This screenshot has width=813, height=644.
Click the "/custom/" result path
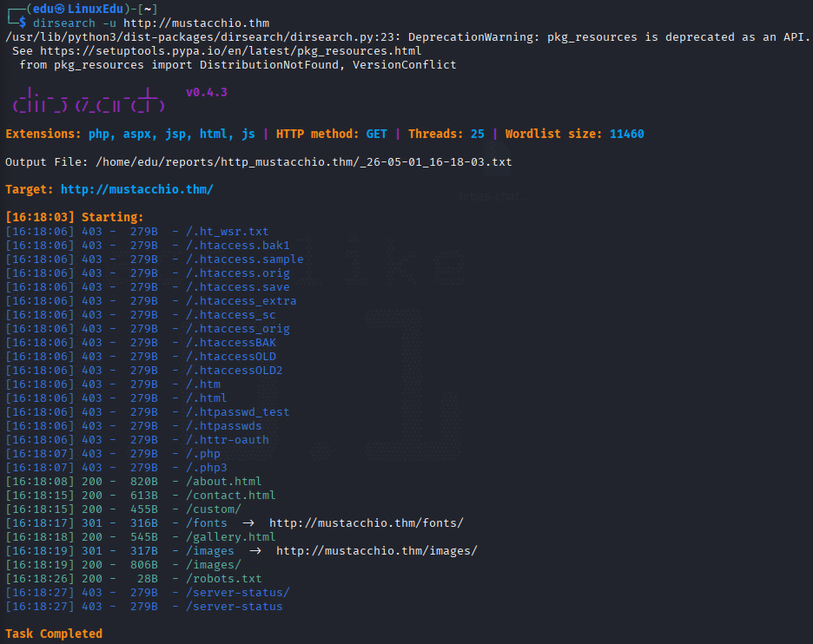click(x=214, y=509)
